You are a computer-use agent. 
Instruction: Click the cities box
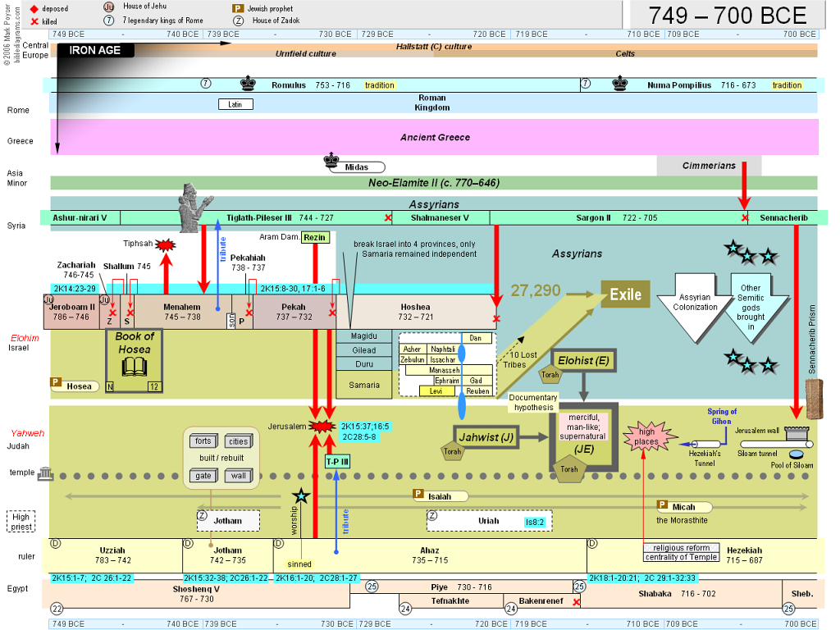coord(239,441)
